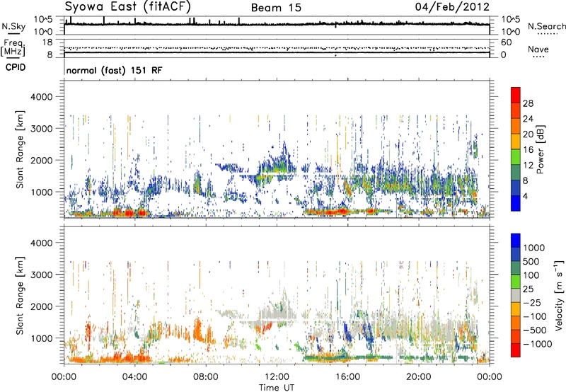Select the red top segment of Power colorbar
This screenshot has height=392, width=566.
coord(516,96)
